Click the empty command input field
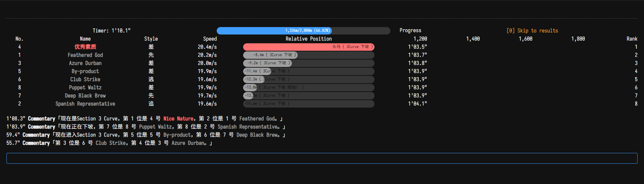Screen dimensions: 644x184 coord(322,158)
